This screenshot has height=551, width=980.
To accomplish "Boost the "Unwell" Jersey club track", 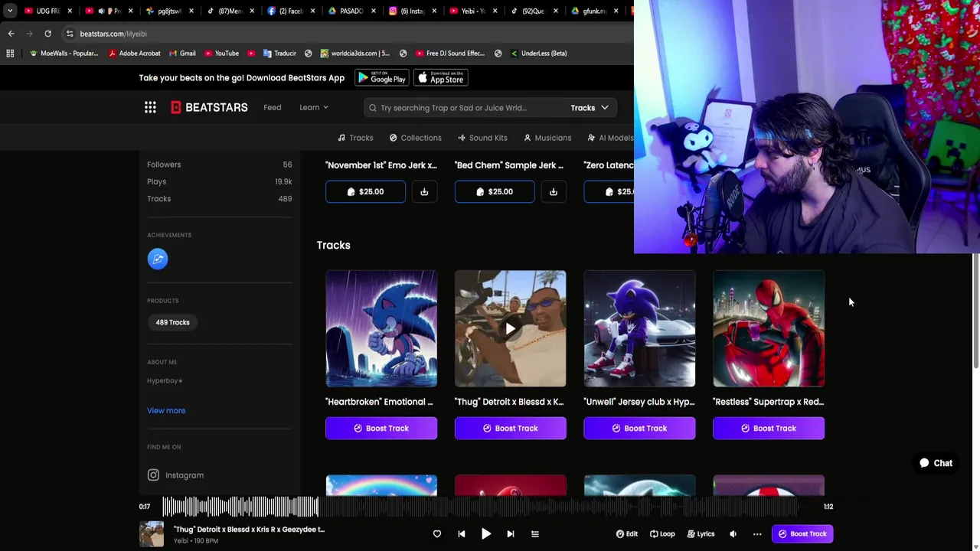I will [x=640, y=429].
